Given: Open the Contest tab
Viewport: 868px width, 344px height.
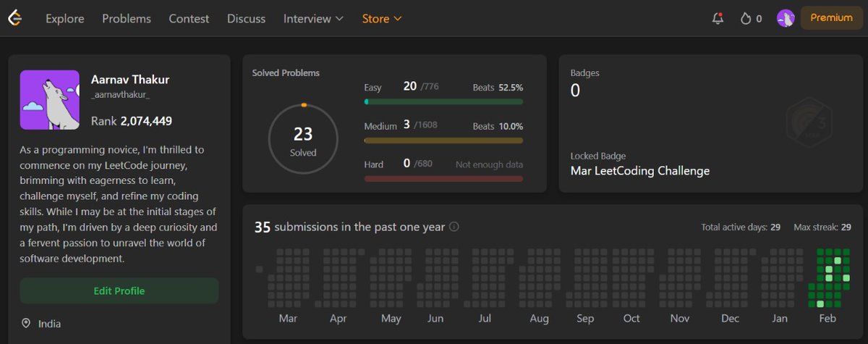Looking at the screenshot, I should coord(189,19).
